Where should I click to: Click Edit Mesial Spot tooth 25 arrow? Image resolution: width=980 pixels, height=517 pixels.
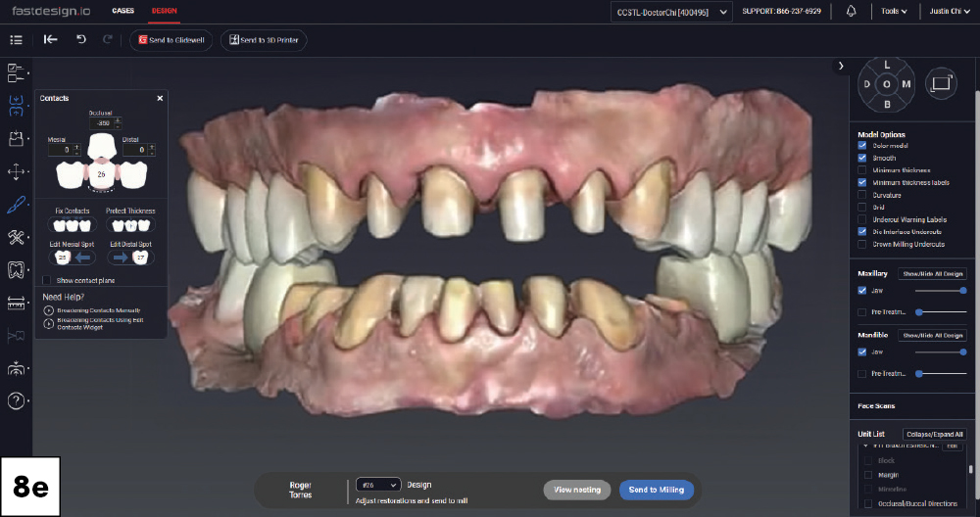(x=72, y=258)
